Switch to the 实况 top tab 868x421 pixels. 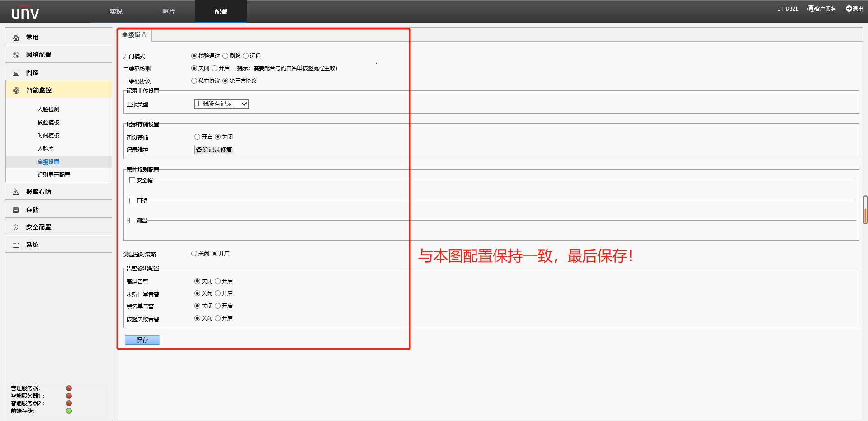tap(116, 12)
